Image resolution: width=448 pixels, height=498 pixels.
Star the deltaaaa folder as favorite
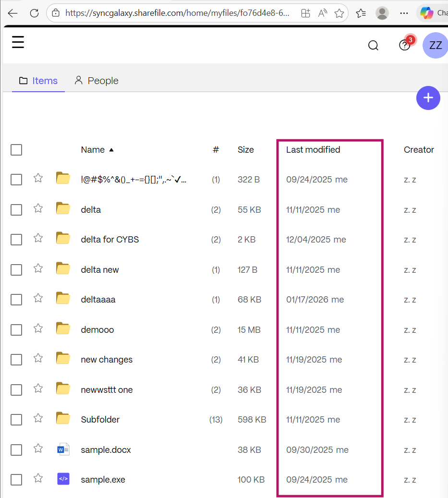(x=38, y=298)
